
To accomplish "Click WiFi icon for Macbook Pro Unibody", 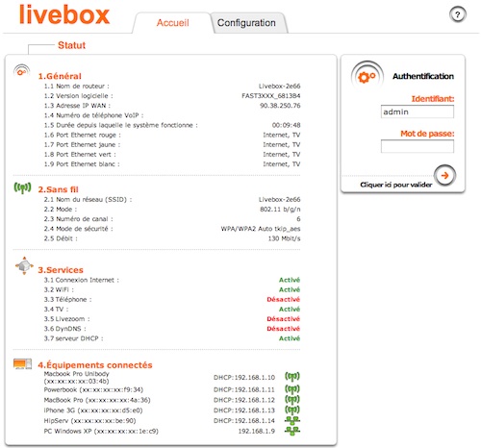I will (292, 376).
